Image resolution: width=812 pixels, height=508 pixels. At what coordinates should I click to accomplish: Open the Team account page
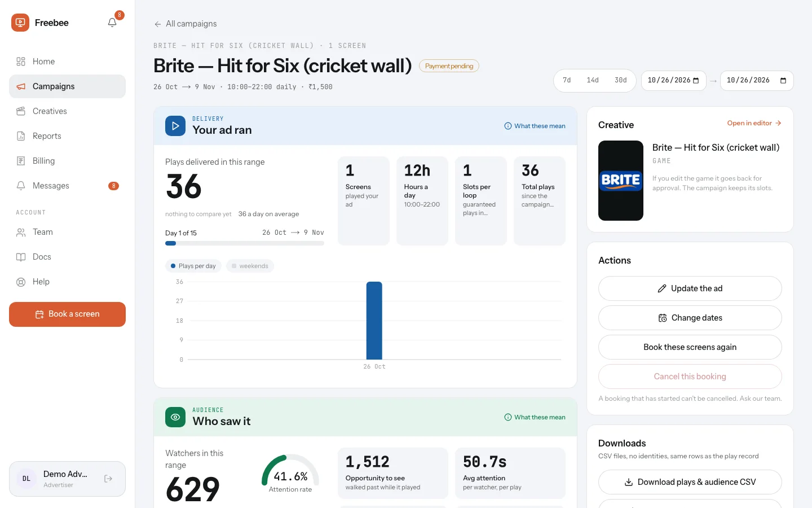click(67, 232)
